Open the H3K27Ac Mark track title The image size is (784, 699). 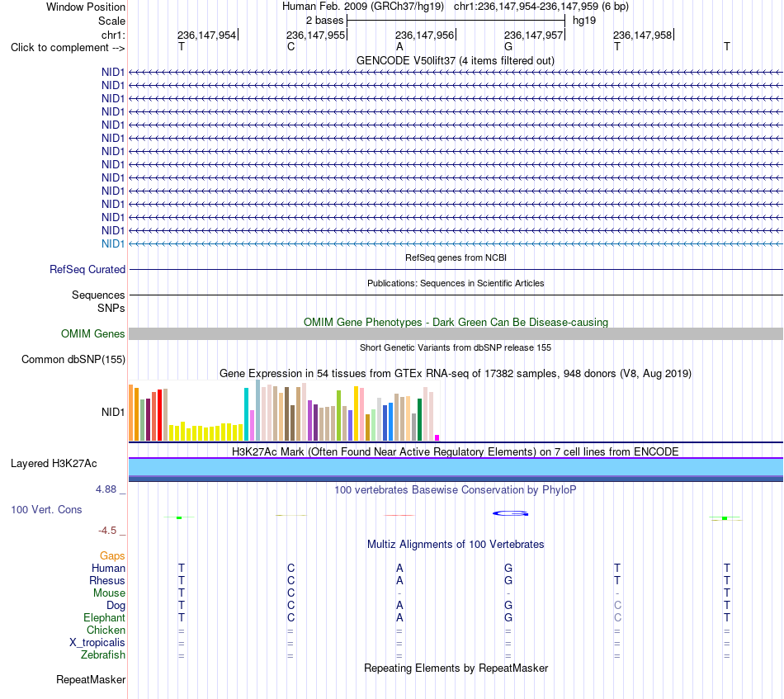(455, 451)
